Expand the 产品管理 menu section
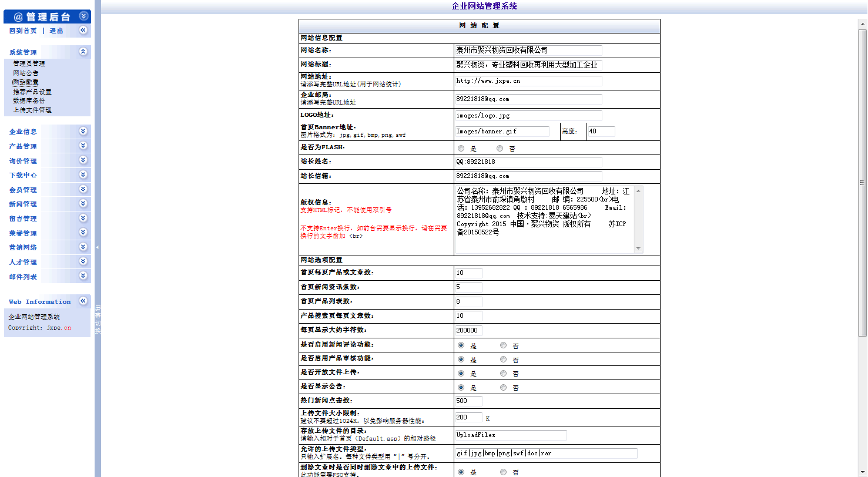Image resolution: width=868 pixels, height=477 pixels. click(x=83, y=146)
